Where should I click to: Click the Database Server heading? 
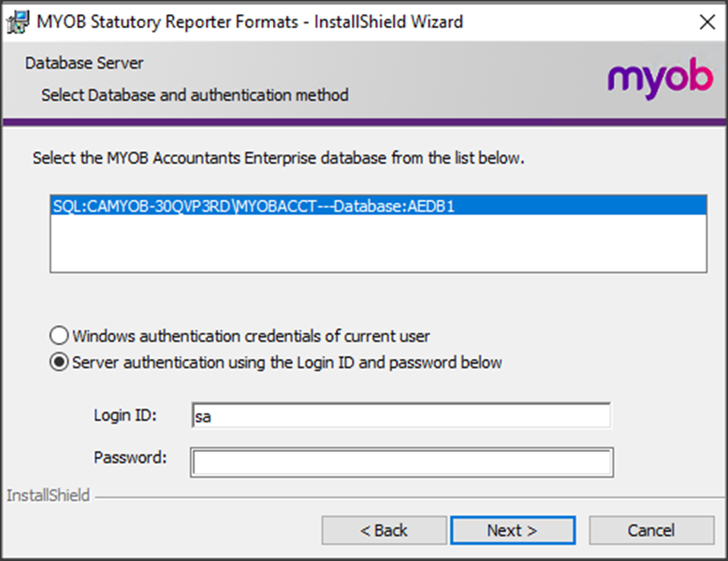[x=84, y=64]
